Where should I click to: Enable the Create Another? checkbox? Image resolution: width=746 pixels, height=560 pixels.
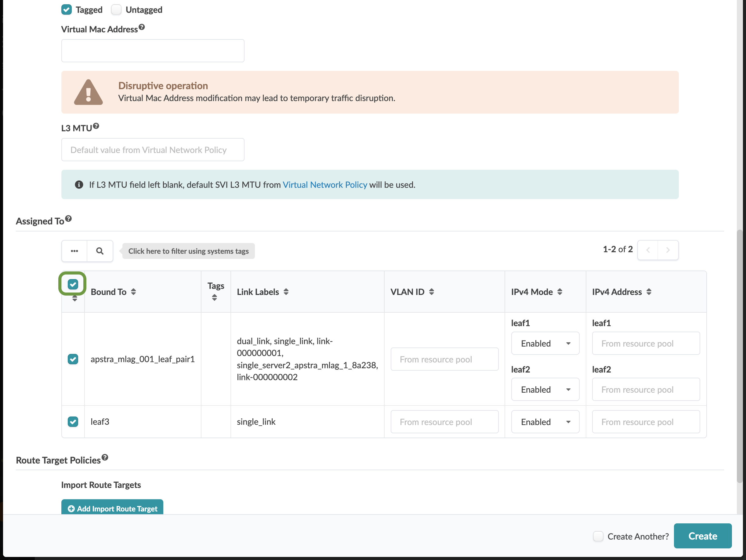598,536
